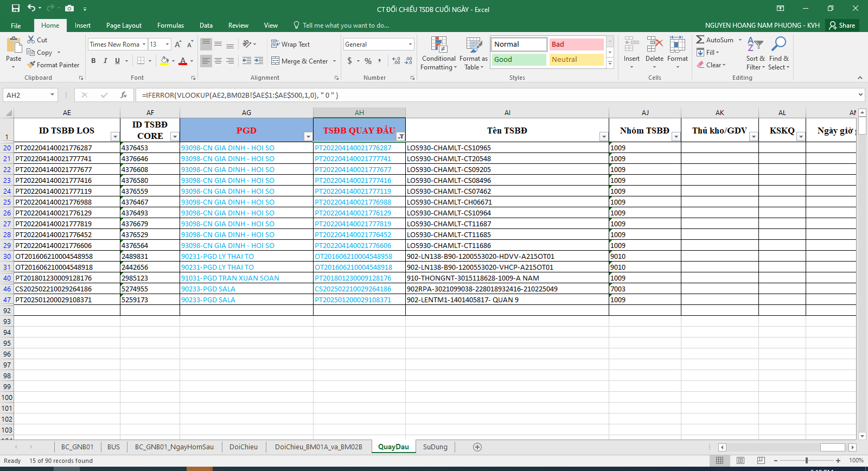Open the font size dropdown showing 13
This screenshot has height=471, width=868.
pyautogui.click(x=167, y=44)
